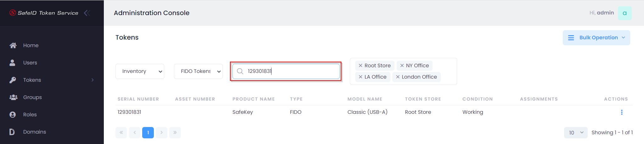This screenshot has width=644, height=144.
Task: Remove the NY Office filter tag
Action: click(402, 66)
